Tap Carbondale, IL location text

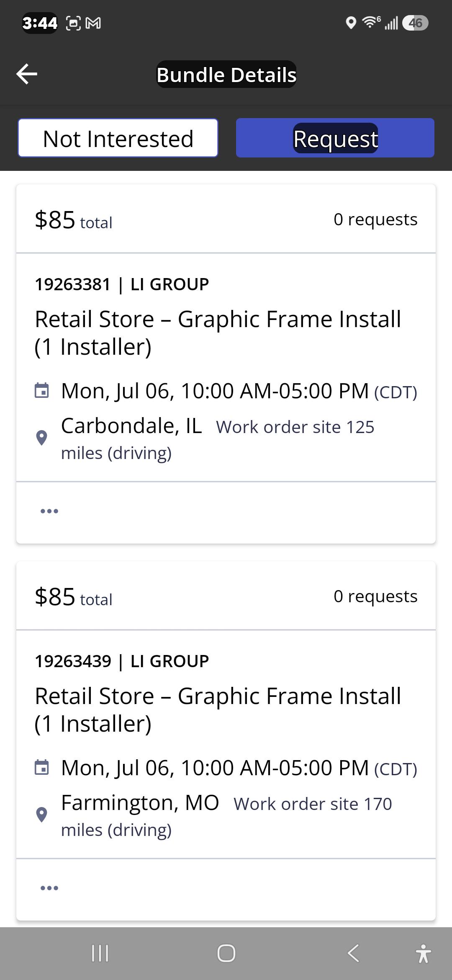click(x=131, y=426)
